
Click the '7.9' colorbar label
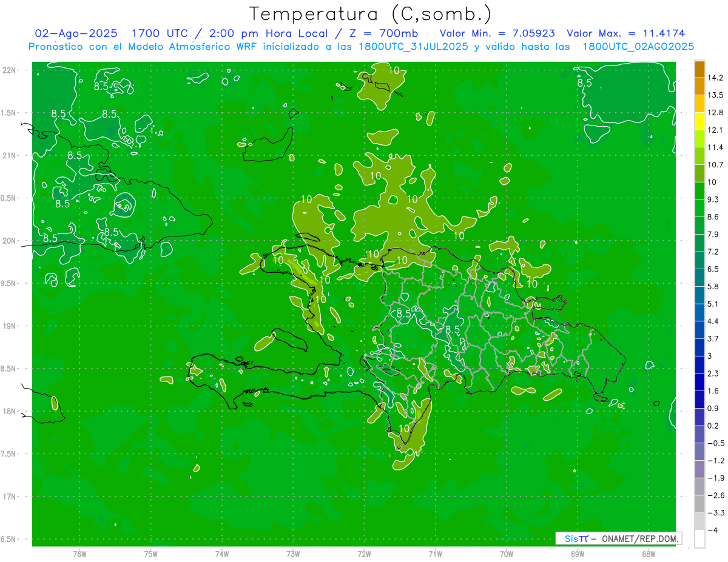click(x=714, y=234)
